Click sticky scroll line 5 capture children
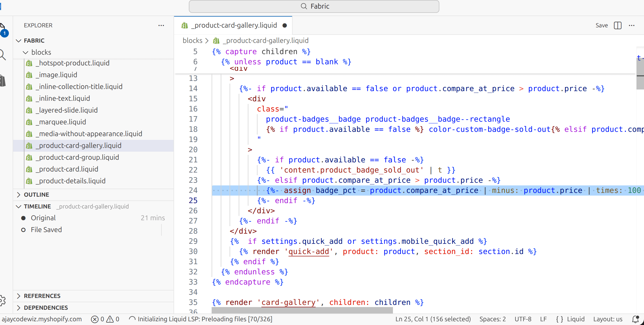This screenshot has height=325, width=644. point(261,52)
